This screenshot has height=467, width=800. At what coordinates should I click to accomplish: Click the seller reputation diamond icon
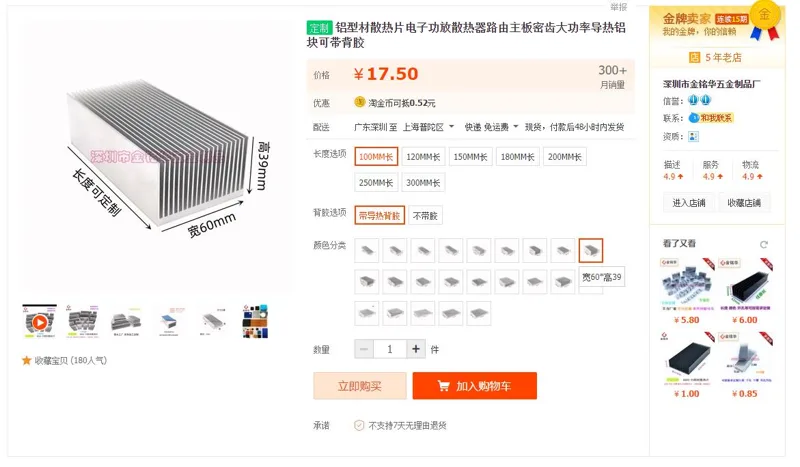coord(699,100)
